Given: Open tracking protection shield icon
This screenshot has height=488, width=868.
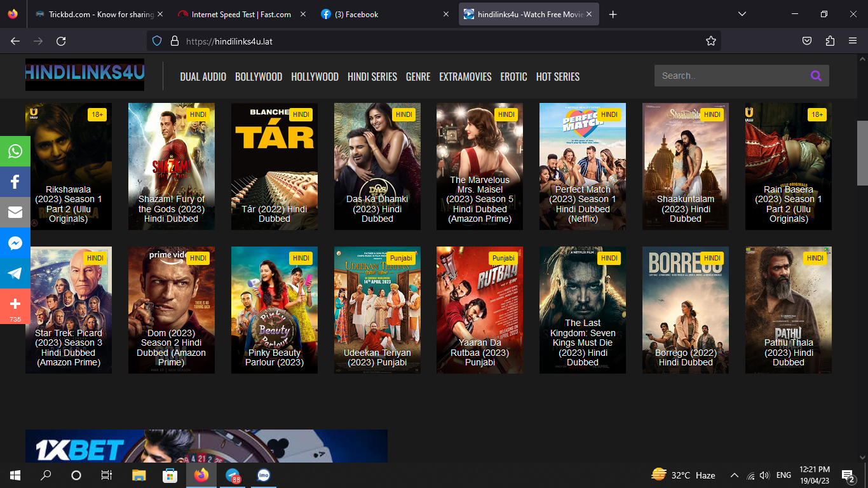Looking at the screenshot, I should point(157,41).
